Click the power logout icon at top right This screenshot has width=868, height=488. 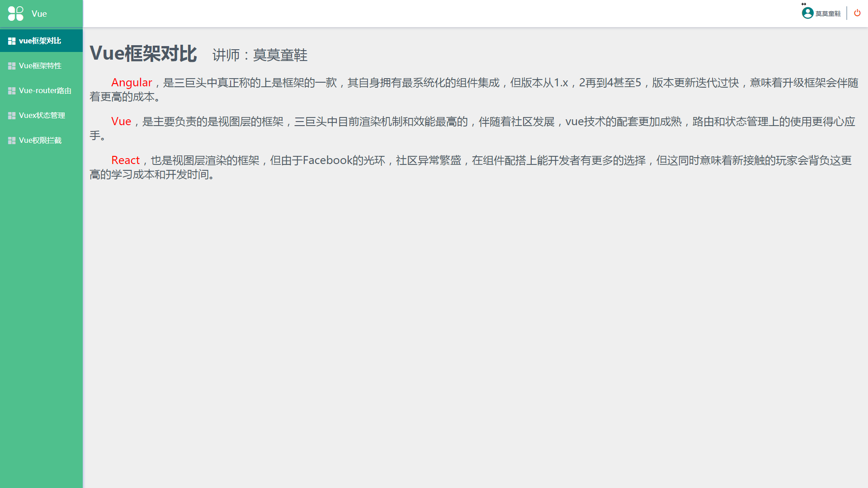point(857,13)
